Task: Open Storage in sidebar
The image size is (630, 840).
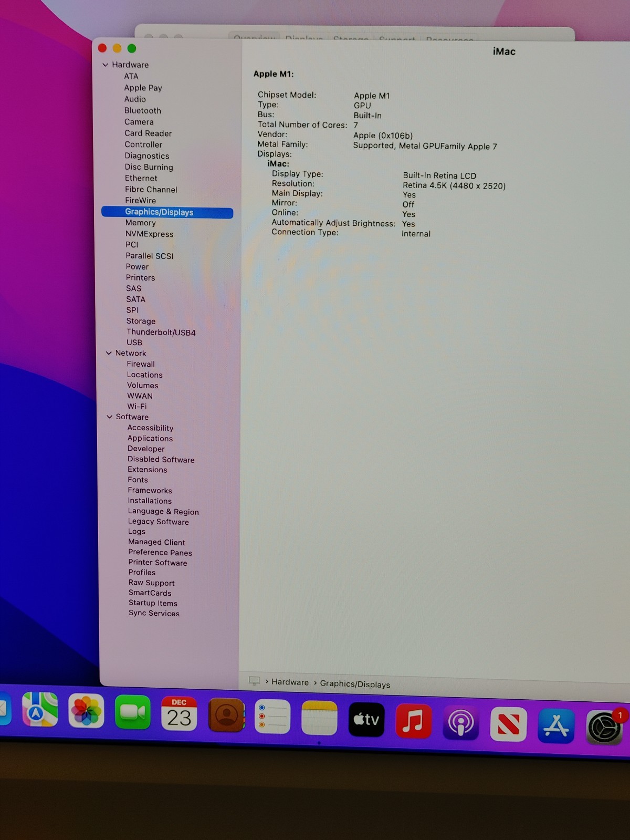Action: 141,321
